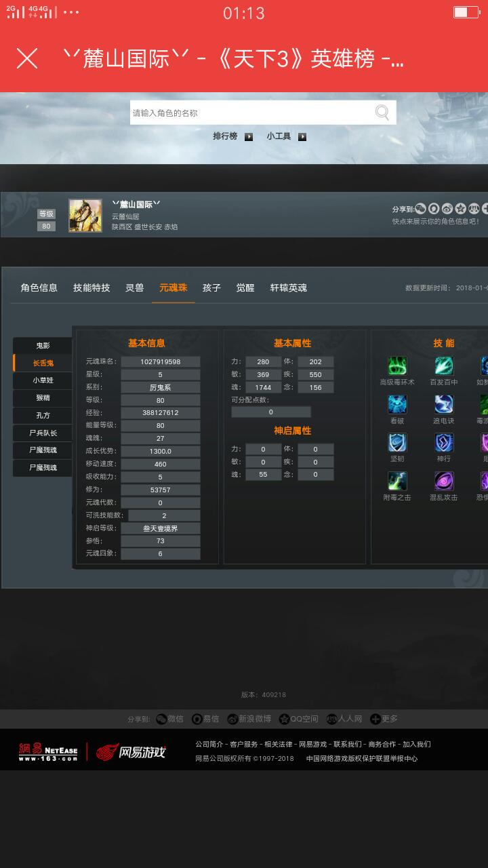Share to QQ空间 in the footer
This screenshot has width=488, height=868.
pyautogui.click(x=298, y=719)
